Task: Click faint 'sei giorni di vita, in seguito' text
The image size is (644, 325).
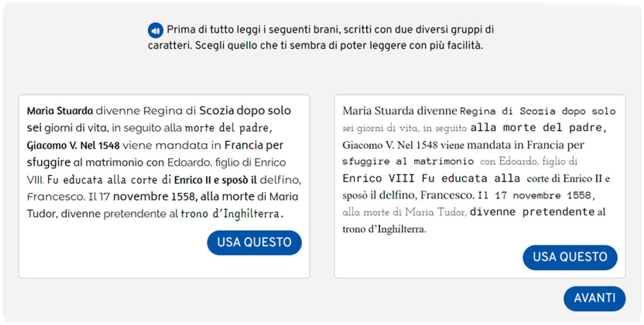Action: pos(404,128)
